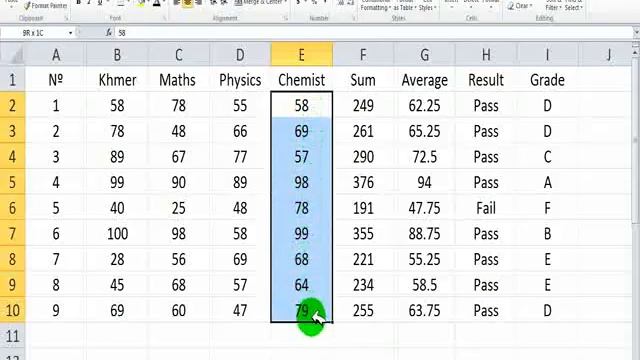This screenshot has width=640, height=360.
Task: Select column I header
Action: (x=547, y=55)
